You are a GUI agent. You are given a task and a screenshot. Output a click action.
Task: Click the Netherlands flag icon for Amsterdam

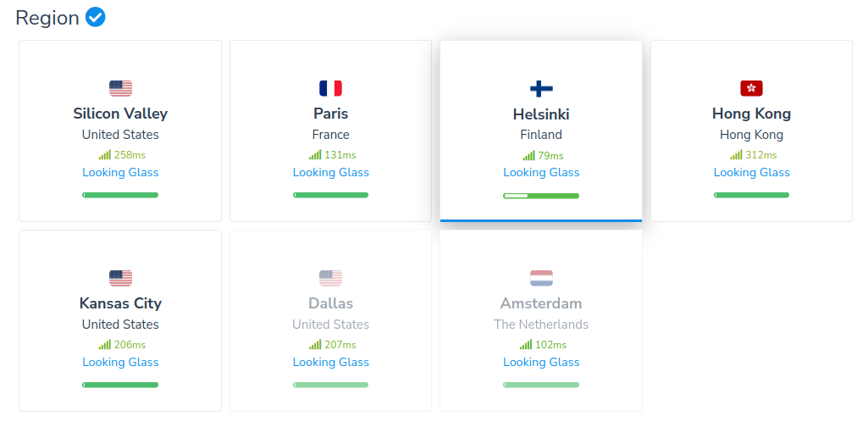pyautogui.click(x=541, y=278)
